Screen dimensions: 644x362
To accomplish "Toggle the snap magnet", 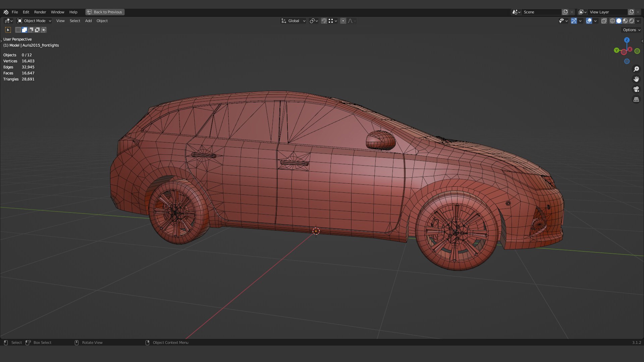I will (324, 21).
